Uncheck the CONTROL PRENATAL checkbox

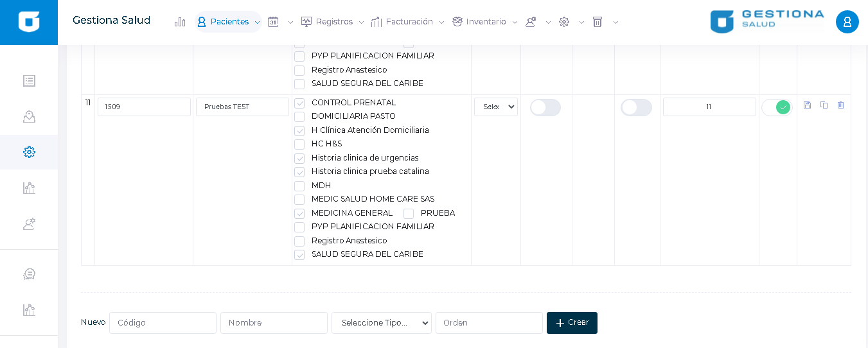[299, 103]
